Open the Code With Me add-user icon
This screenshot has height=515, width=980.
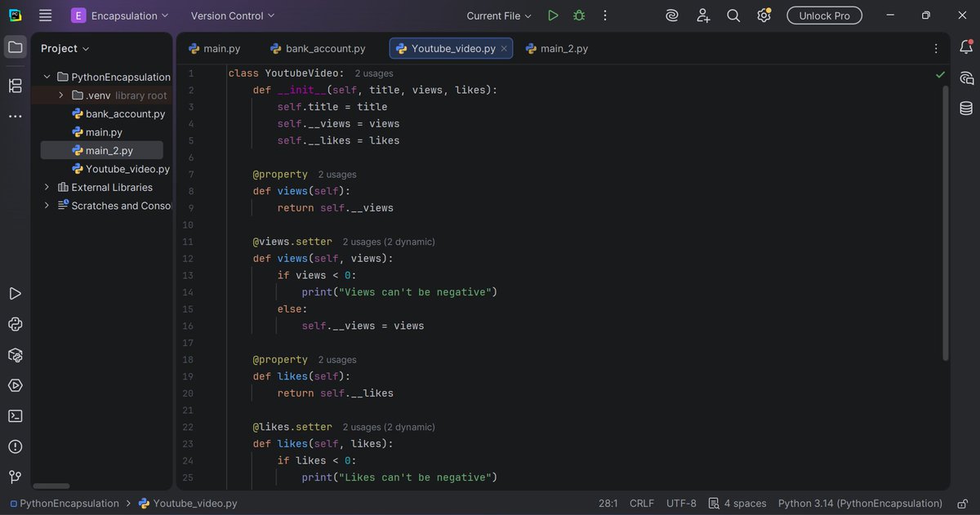703,16
